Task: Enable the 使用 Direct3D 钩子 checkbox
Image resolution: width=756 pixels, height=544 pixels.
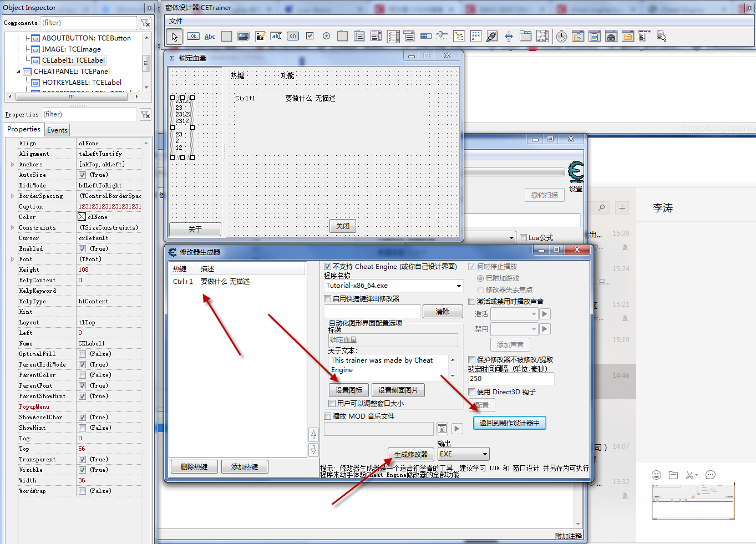Action: 471,392
